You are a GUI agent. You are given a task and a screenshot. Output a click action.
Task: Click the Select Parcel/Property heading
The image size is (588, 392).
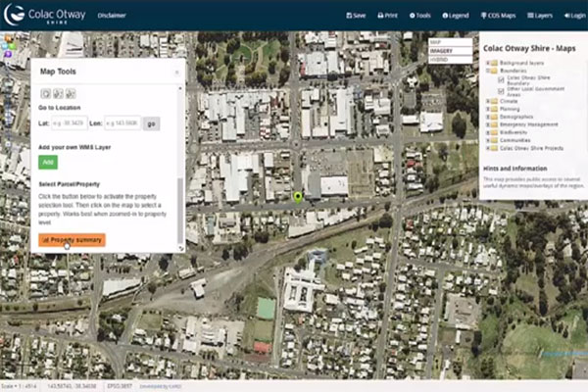[70, 184]
